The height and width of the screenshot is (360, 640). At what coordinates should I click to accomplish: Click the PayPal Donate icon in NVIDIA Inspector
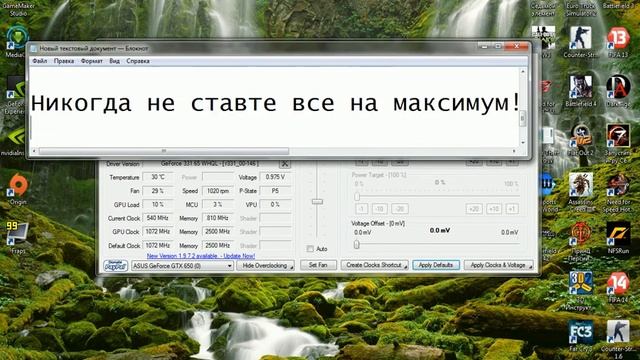(116, 265)
